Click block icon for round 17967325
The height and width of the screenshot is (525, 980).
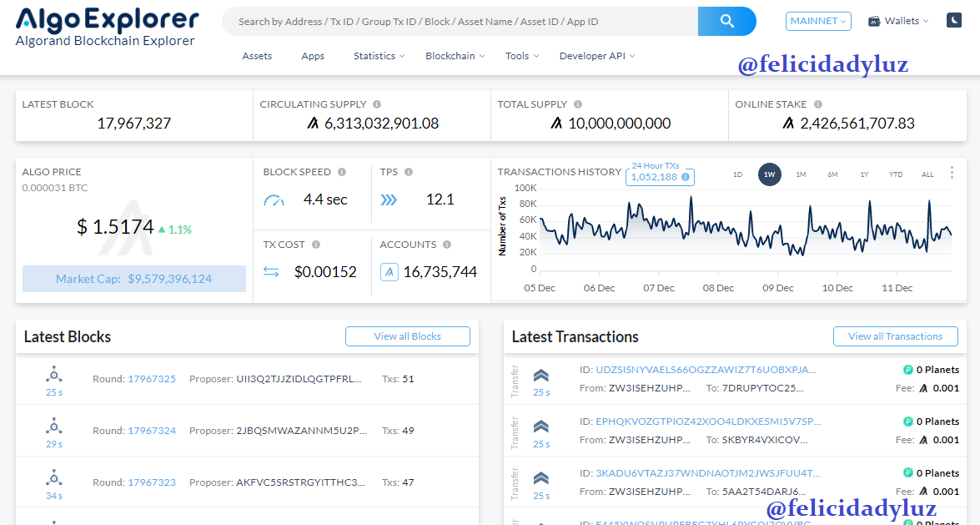(x=53, y=375)
